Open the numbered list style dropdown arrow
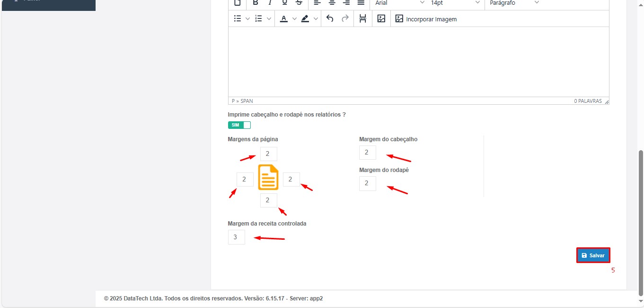 pyautogui.click(x=269, y=19)
